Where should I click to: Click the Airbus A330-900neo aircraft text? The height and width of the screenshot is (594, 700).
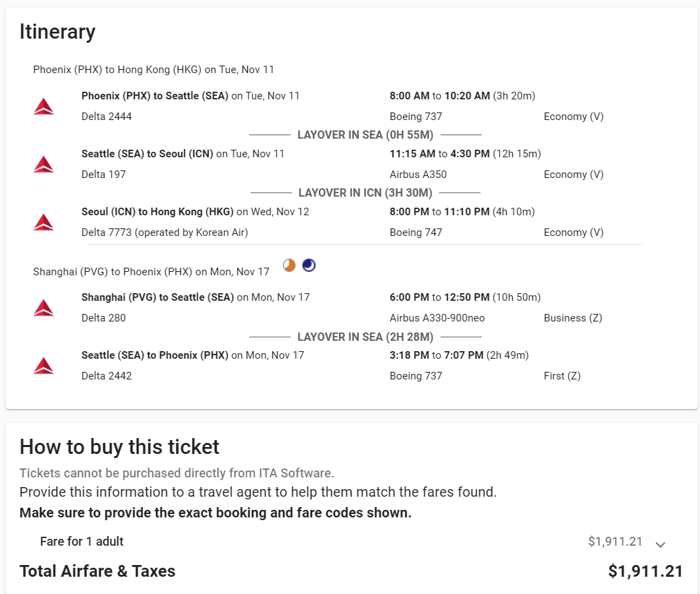coord(437,318)
